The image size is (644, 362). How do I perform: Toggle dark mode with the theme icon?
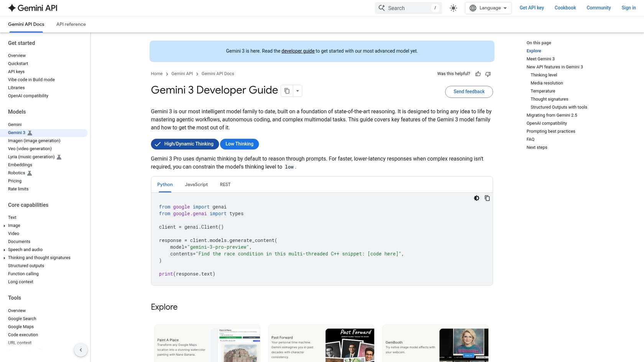pyautogui.click(x=453, y=8)
